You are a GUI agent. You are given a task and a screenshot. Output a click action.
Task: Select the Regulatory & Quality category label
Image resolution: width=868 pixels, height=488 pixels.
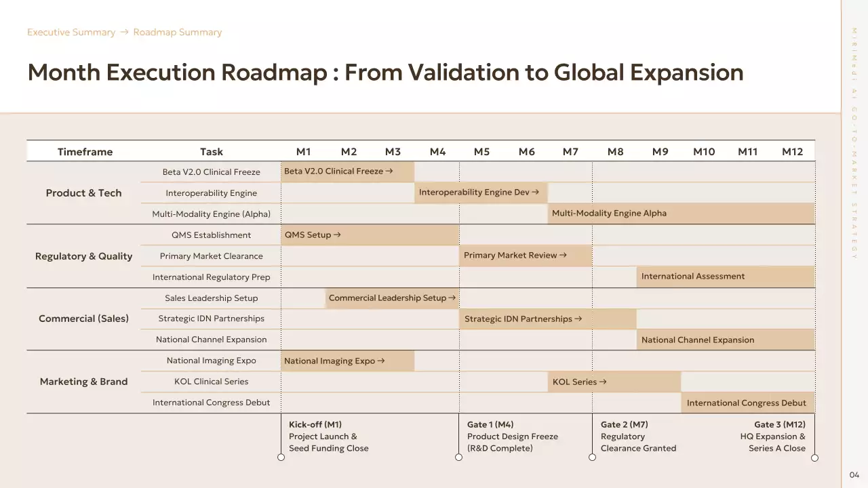click(83, 256)
